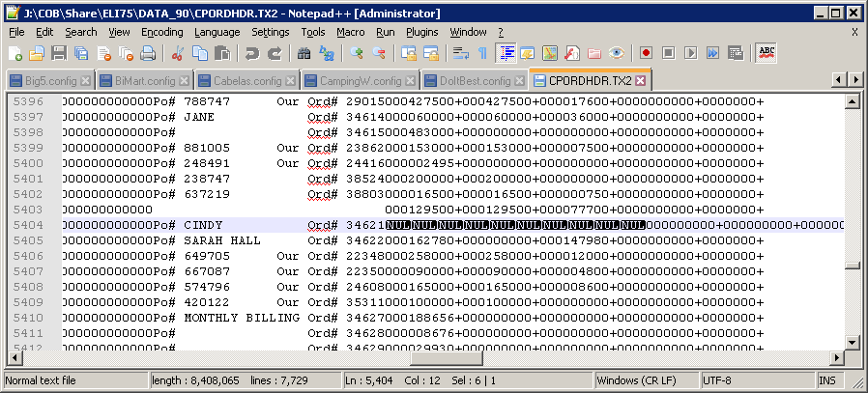The height and width of the screenshot is (393, 868).
Task: Click the Save All toolbar icon
Action: 80,53
